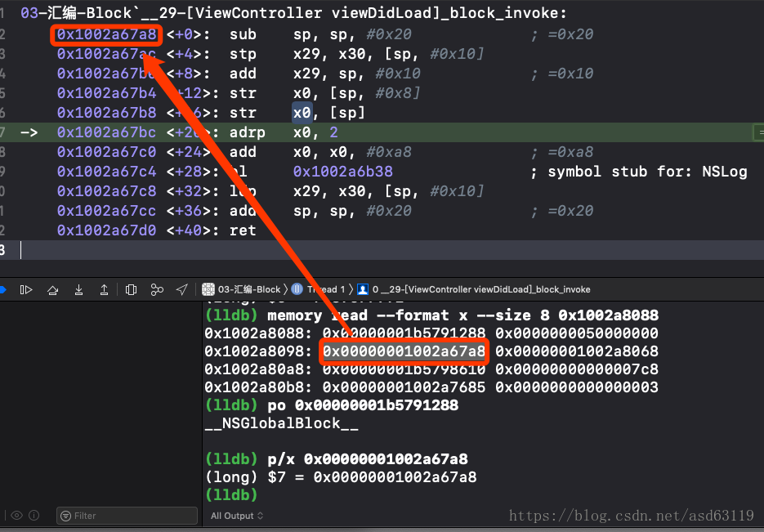Click the Step Out debug icon

click(x=104, y=290)
